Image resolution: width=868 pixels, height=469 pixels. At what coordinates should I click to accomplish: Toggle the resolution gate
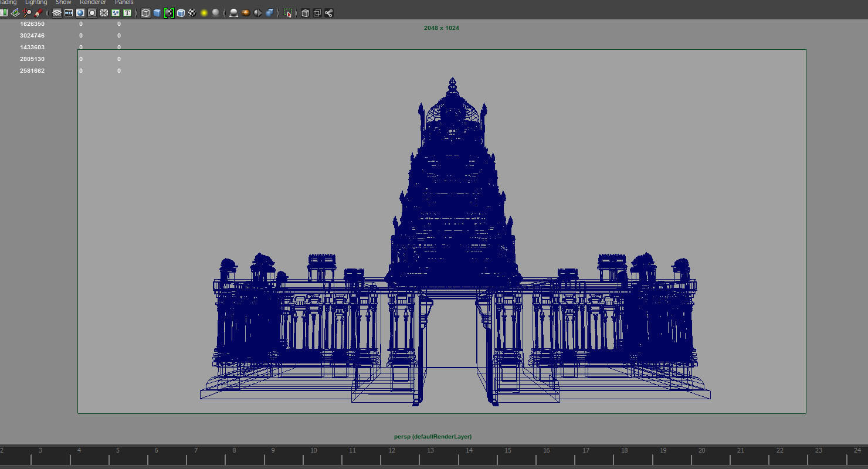[x=80, y=13]
